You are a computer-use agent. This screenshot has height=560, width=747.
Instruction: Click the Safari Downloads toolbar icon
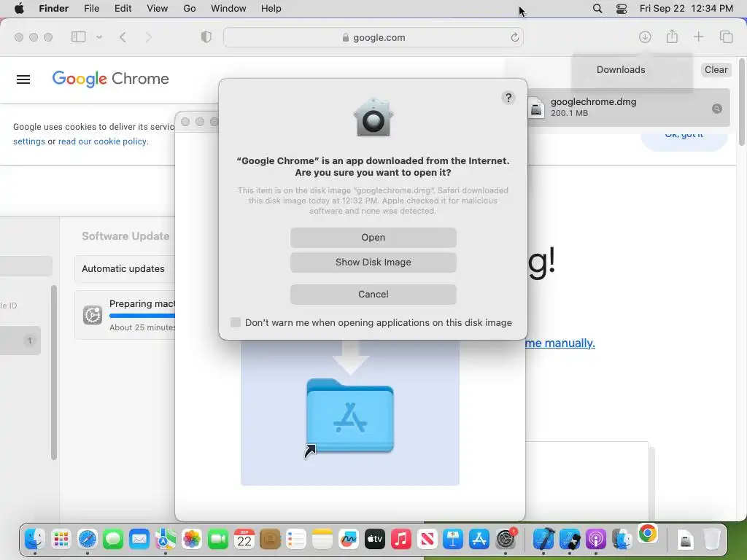click(645, 36)
